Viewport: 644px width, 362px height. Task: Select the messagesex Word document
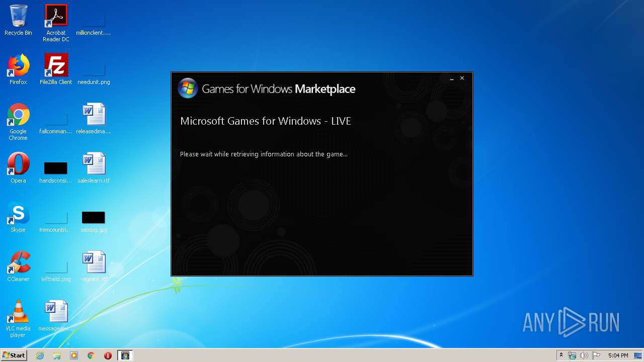56,316
